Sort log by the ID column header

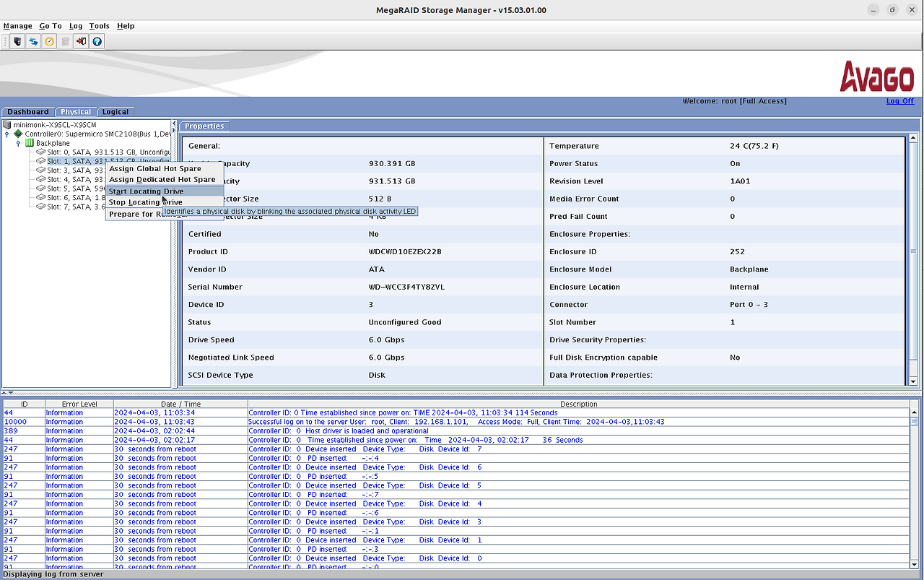[x=24, y=404]
